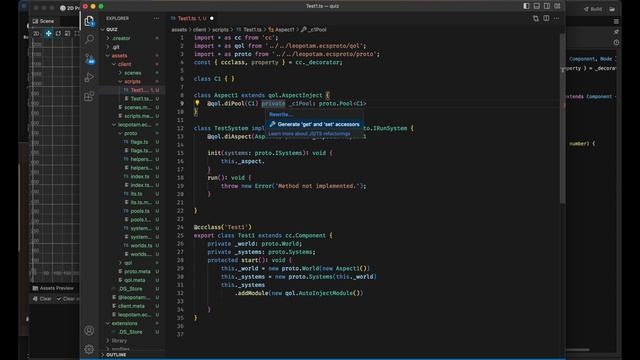This screenshot has width=640, height=360.
Task: Open folder icon in Cocos Creator toolbar
Action: pyautogui.click(x=612, y=9)
